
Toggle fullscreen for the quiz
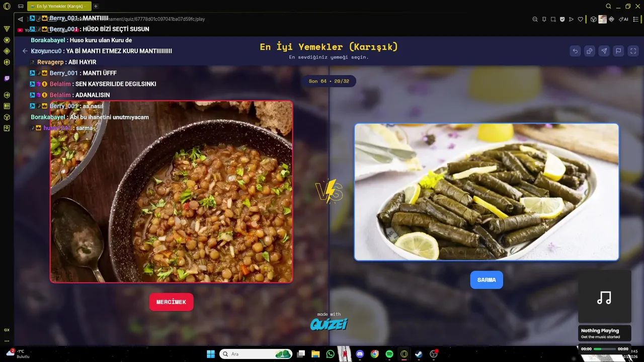coord(633,51)
